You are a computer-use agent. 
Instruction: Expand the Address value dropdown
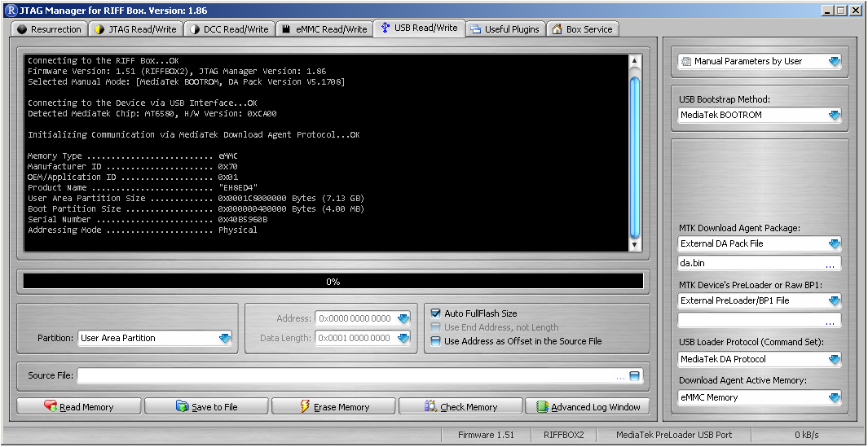403,318
